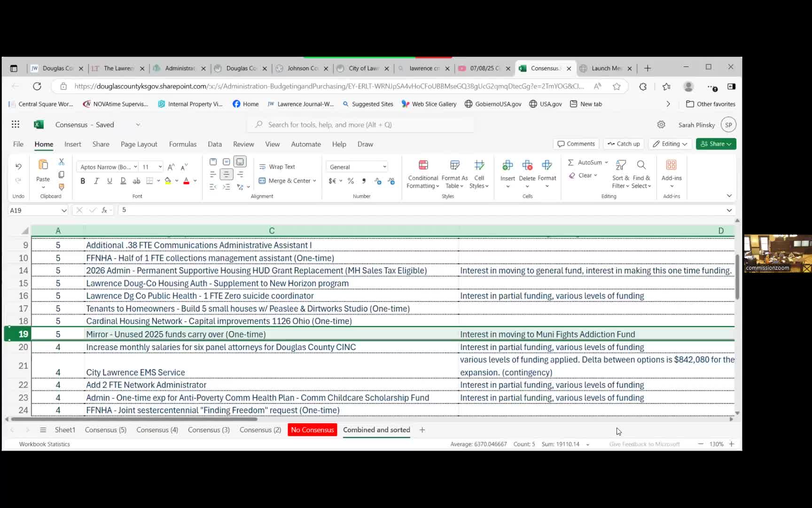
Task: Expand the Name Box dropdown arrow
Action: tap(64, 211)
